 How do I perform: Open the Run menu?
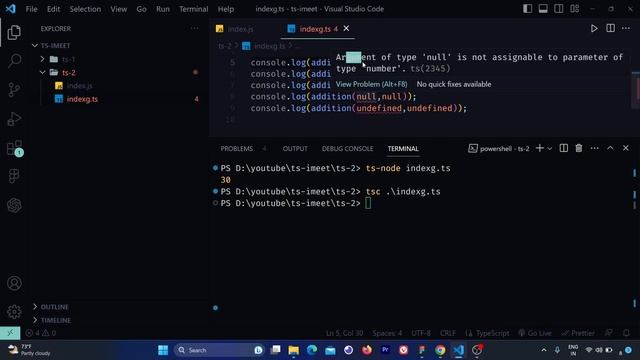click(x=162, y=9)
